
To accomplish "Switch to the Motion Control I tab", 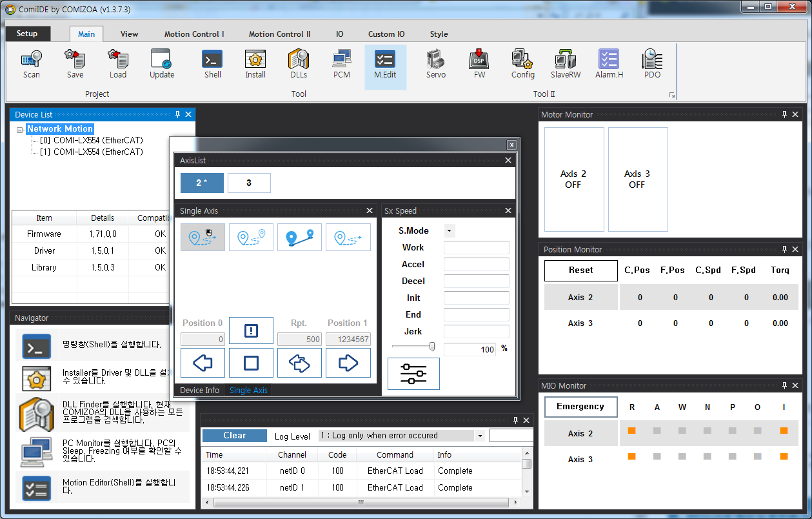I will [x=194, y=34].
